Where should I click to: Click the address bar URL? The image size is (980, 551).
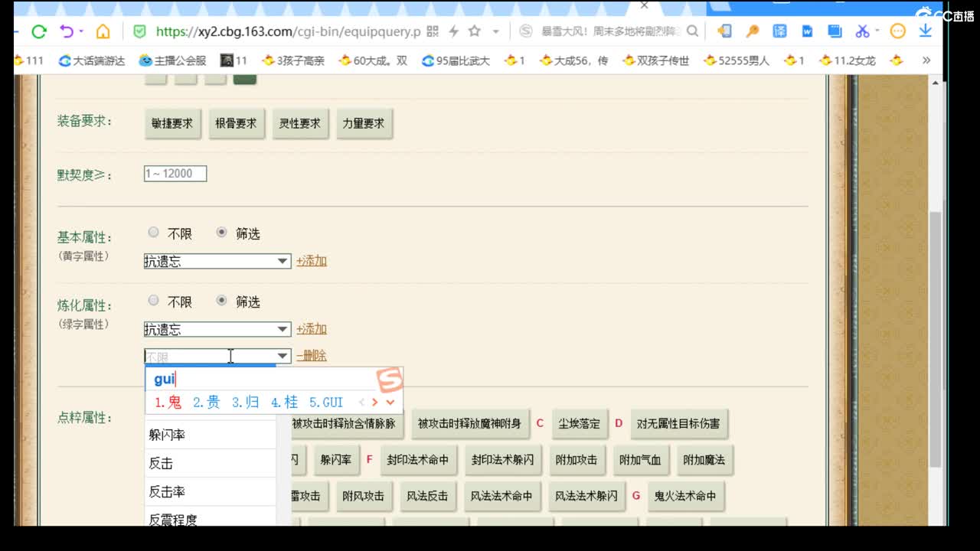click(288, 31)
